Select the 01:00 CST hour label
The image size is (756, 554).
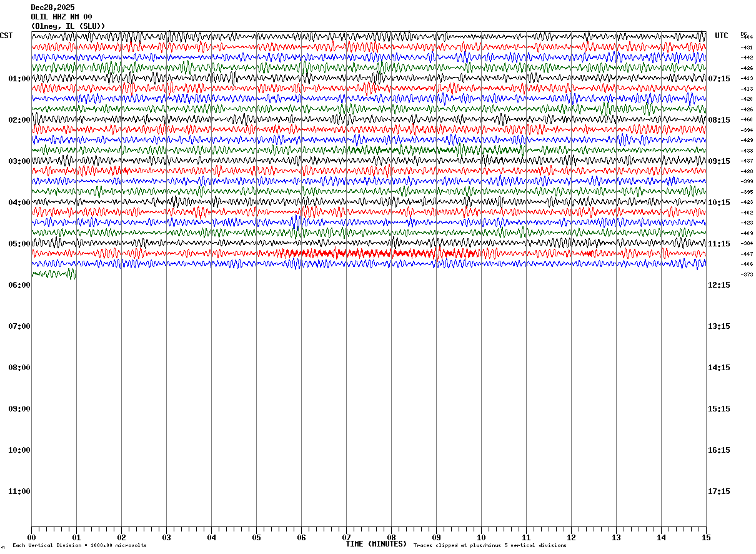(x=19, y=79)
